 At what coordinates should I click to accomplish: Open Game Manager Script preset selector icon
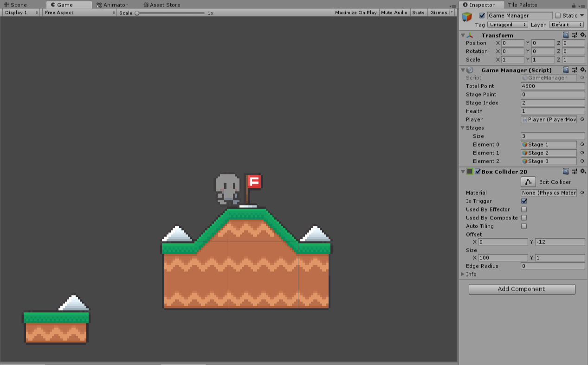pyautogui.click(x=574, y=70)
